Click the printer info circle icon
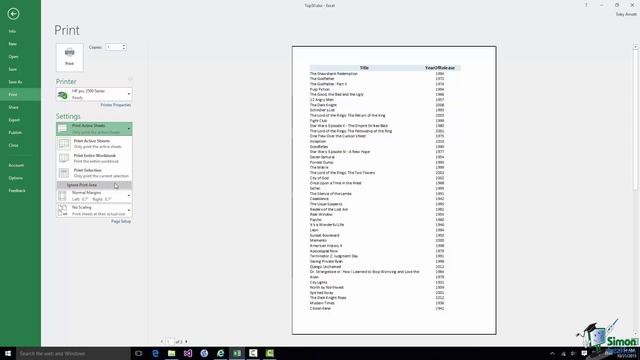Viewport: 640px width, 360px height. (x=130, y=79)
